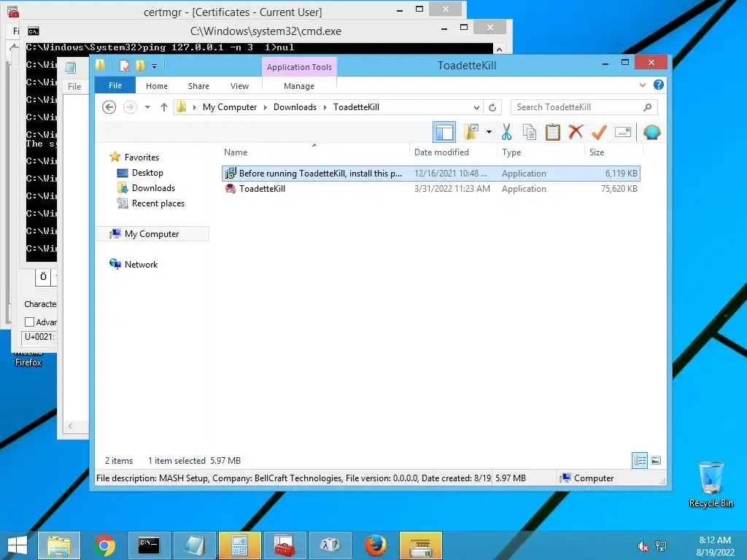Click the Application Tools contextual tab header
This screenshot has height=560, width=747.
pos(299,67)
